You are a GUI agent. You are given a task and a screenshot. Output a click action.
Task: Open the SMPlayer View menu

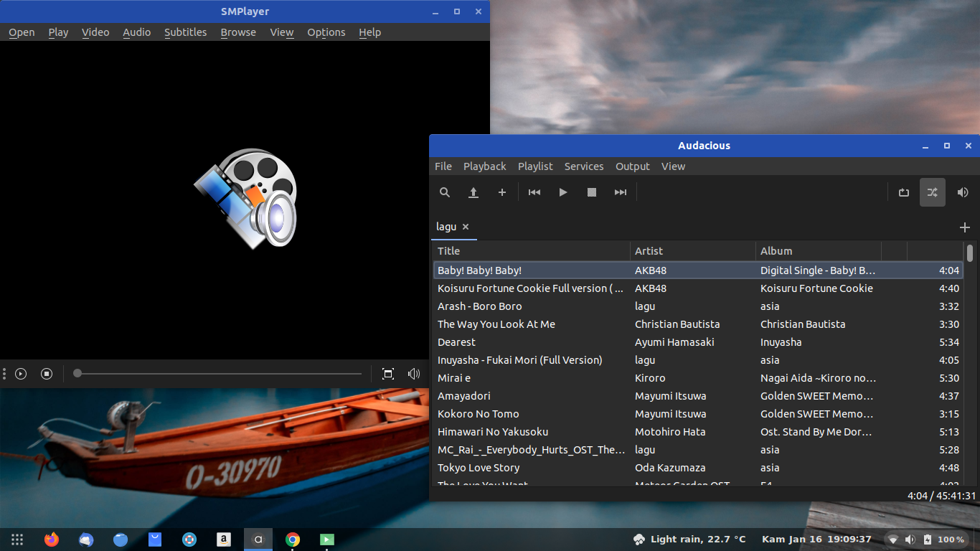click(x=282, y=32)
